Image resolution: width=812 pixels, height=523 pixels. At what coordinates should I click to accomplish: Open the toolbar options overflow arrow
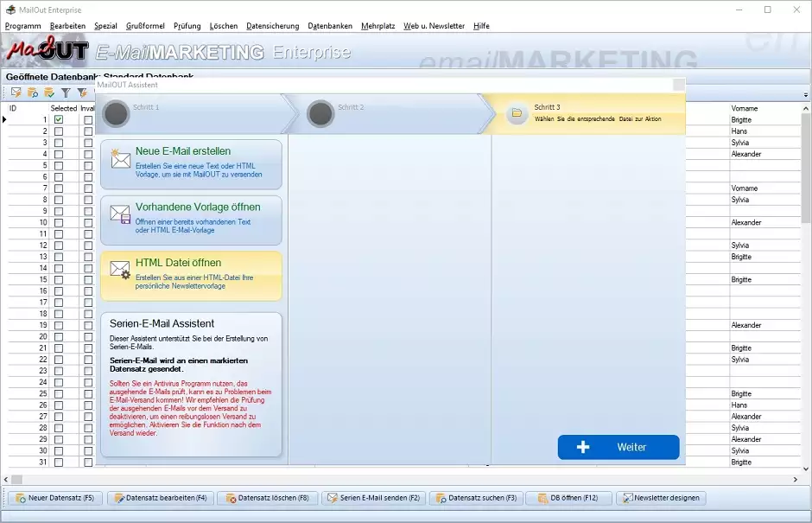[805, 95]
